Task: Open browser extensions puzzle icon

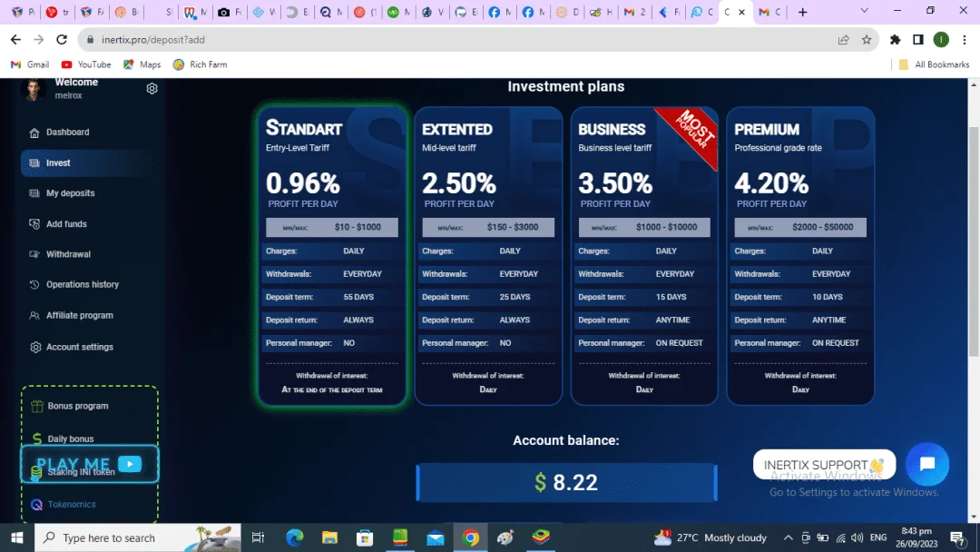Action: tap(895, 39)
